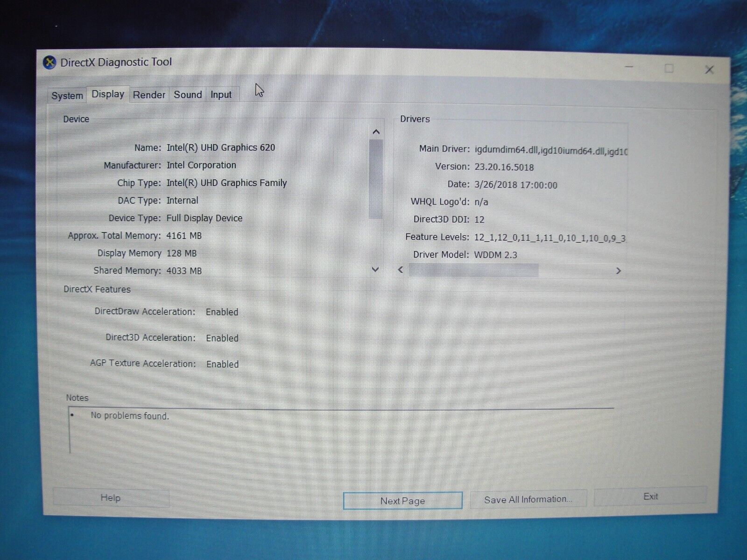The image size is (747, 560).
Task: Click the DirectX Diagnostic Tool window title
Action: [116, 62]
